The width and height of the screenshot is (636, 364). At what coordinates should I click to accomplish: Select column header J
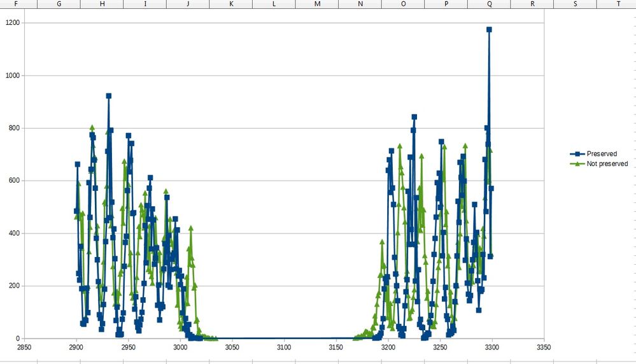click(x=188, y=4)
